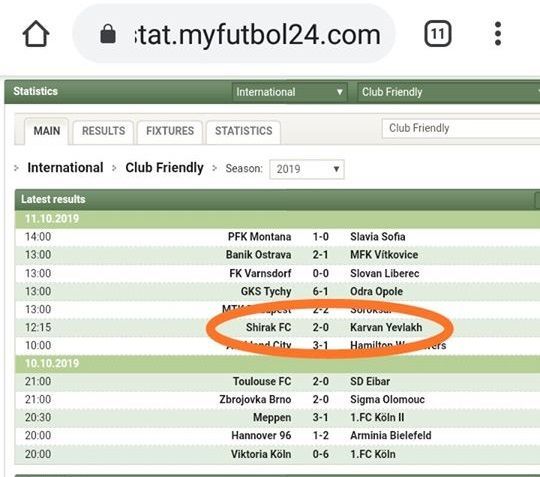Tap the URL address bar
The width and height of the screenshot is (540, 477).
(x=233, y=33)
